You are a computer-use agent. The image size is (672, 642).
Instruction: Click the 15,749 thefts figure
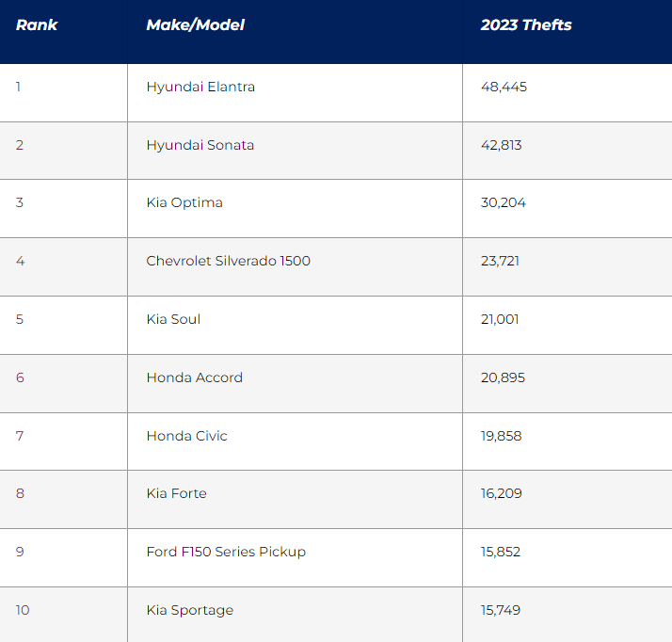[x=502, y=610]
